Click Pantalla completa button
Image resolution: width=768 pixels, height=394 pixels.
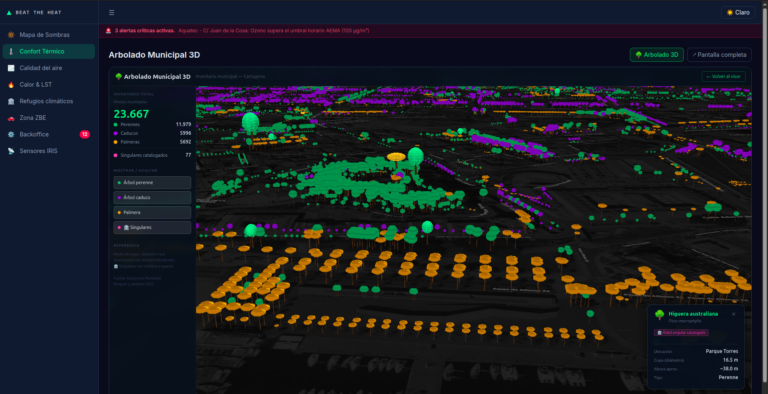tap(719, 55)
